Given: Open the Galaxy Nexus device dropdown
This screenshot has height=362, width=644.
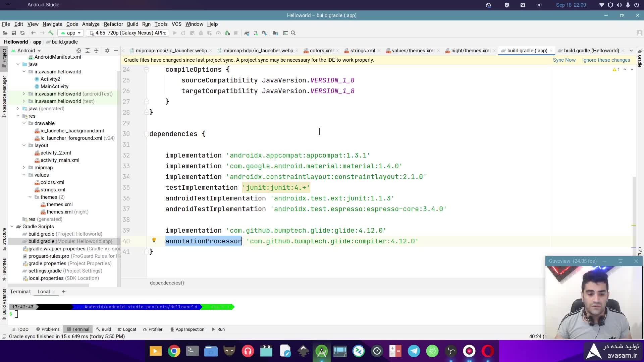Looking at the screenshot, I should (x=128, y=33).
